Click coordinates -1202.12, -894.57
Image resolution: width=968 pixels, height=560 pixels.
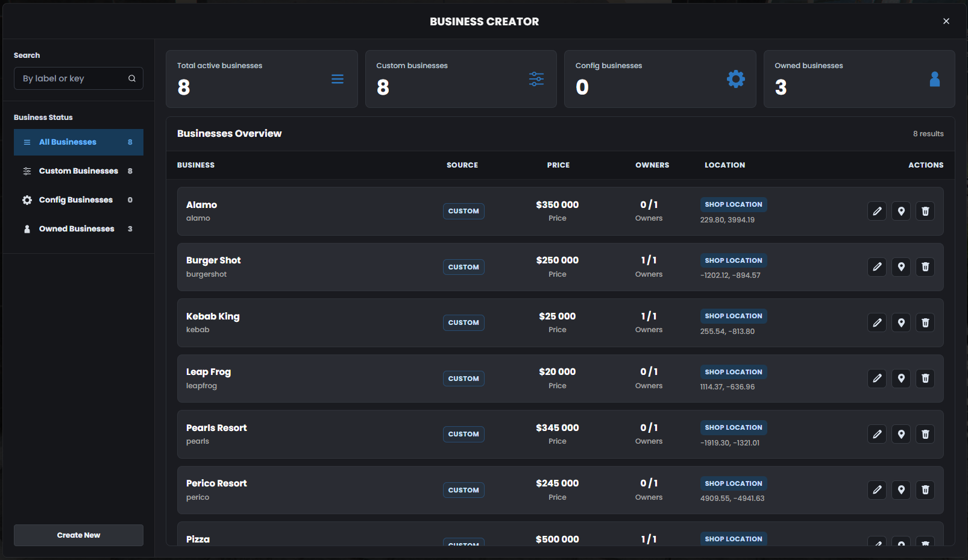[731, 275]
